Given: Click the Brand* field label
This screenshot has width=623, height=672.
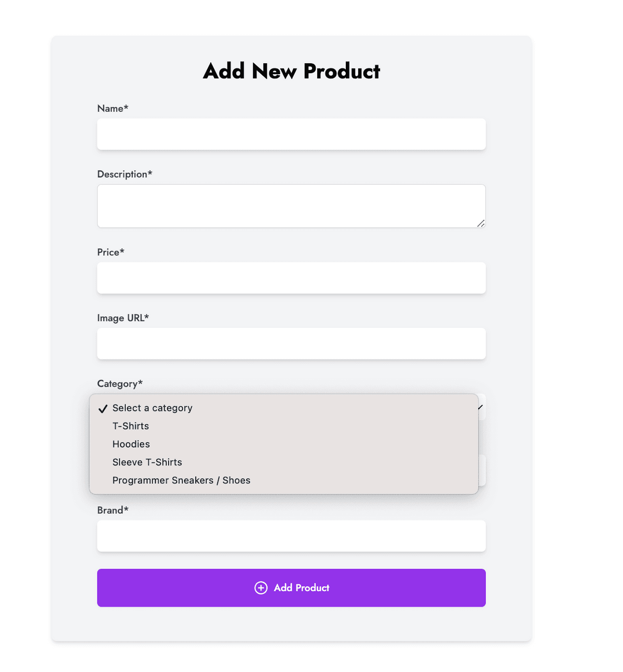Looking at the screenshot, I should pyautogui.click(x=113, y=510).
